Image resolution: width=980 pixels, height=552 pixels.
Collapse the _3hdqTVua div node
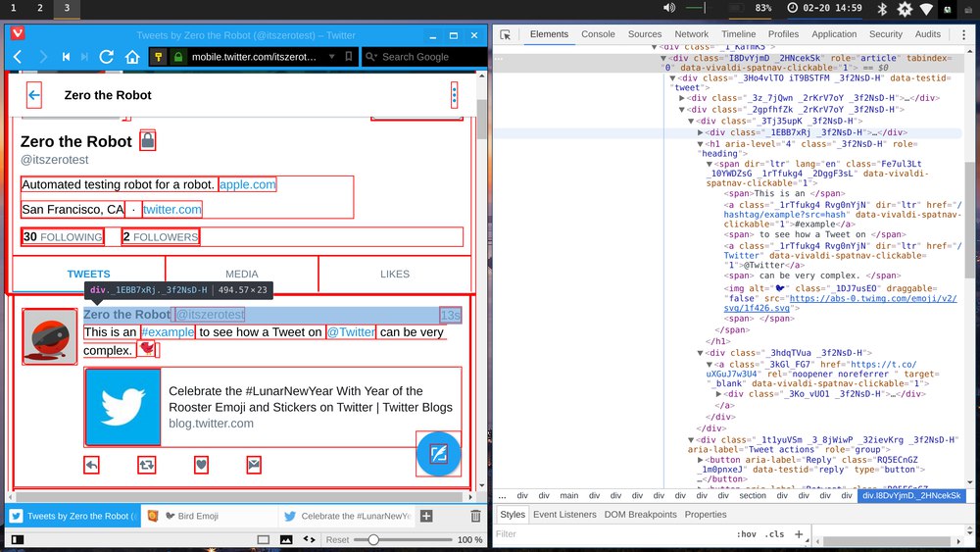(x=700, y=353)
